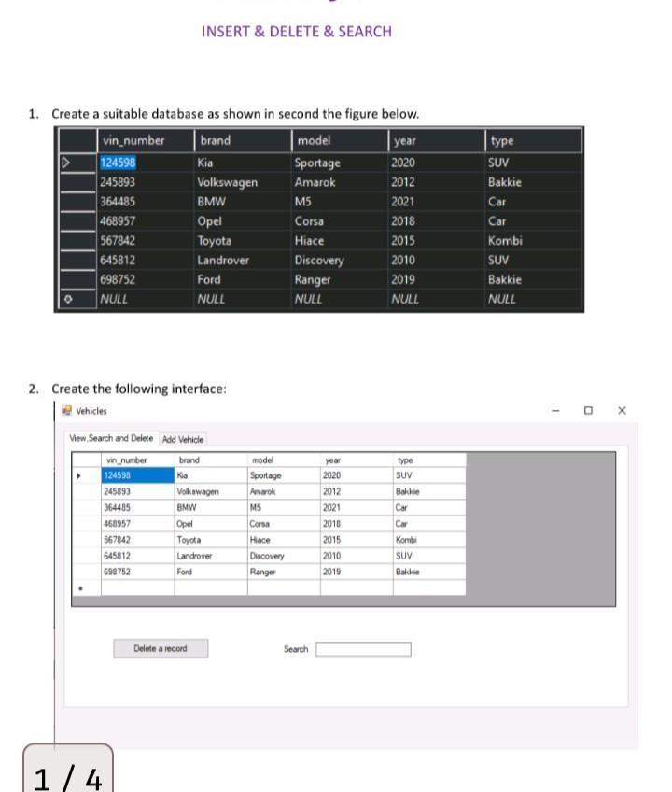Select cell 364485 in the Vehicles grid

click(x=137, y=508)
